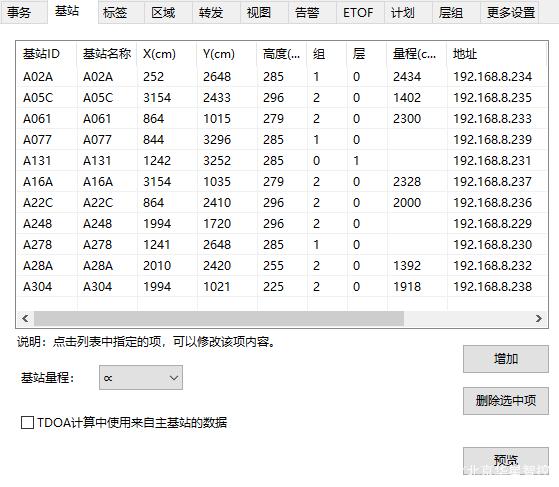Click the 预览 button
This screenshot has width=559, height=487.
[506, 461]
